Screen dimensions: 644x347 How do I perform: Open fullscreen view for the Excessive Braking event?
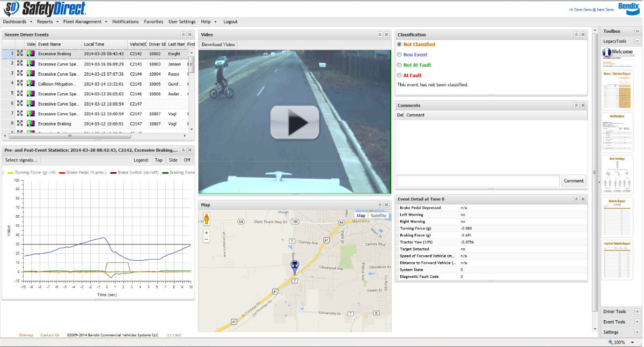pyautogui.click(x=20, y=53)
